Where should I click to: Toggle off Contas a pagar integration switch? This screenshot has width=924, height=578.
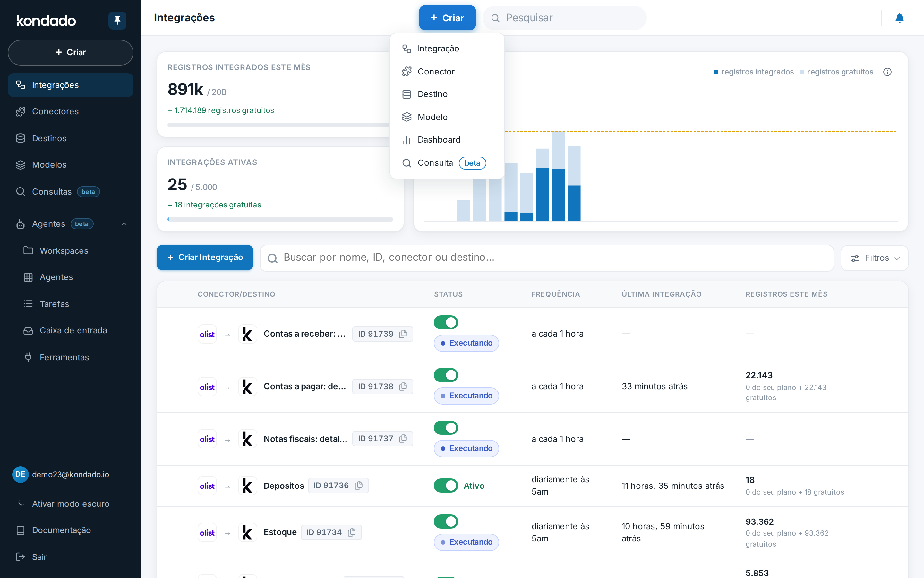[x=446, y=375]
